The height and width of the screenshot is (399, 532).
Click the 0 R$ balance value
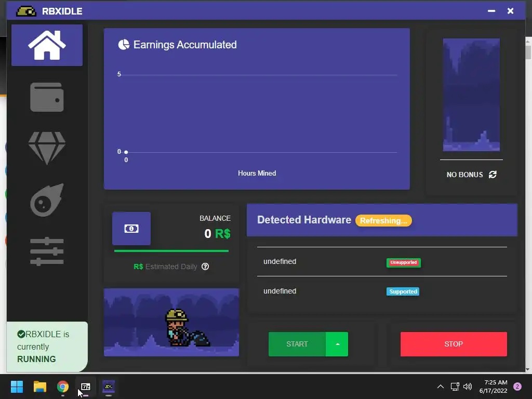(x=217, y=233)
